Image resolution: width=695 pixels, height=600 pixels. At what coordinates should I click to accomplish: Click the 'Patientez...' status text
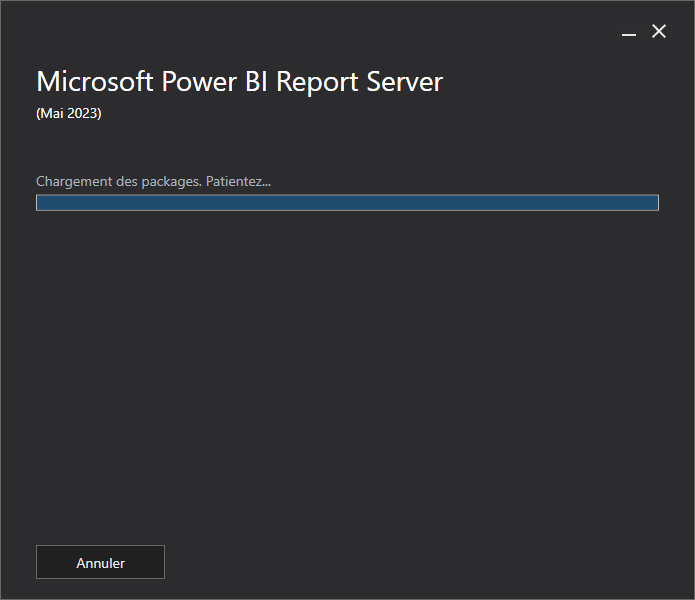tap(238, 182)
